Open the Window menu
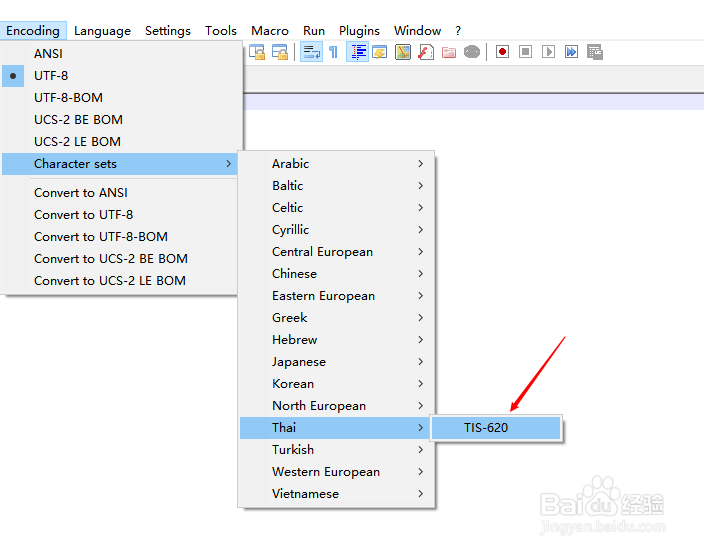Image resolution: width=704 pixels, height=551 pixels. [x=417, y=31]
